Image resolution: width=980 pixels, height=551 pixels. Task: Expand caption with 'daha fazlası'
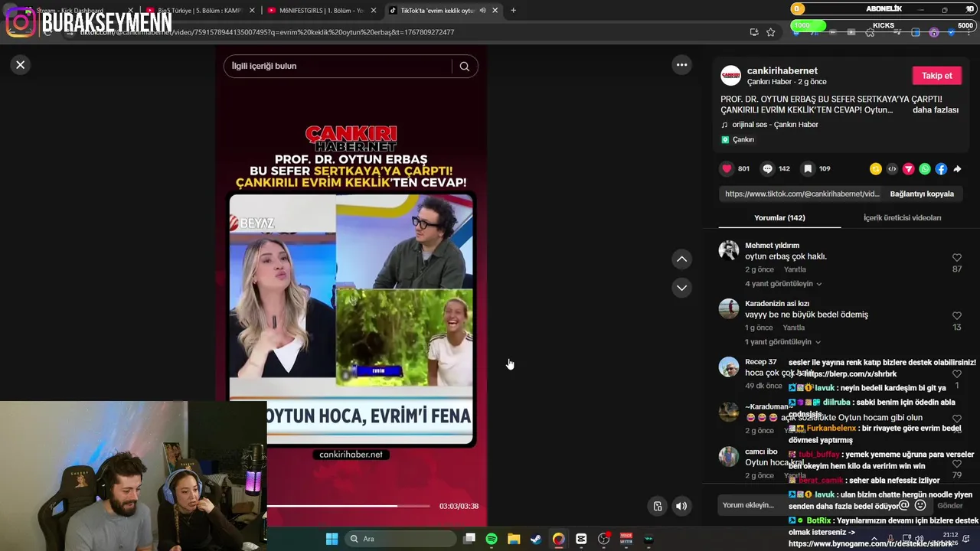coord(935,110)
